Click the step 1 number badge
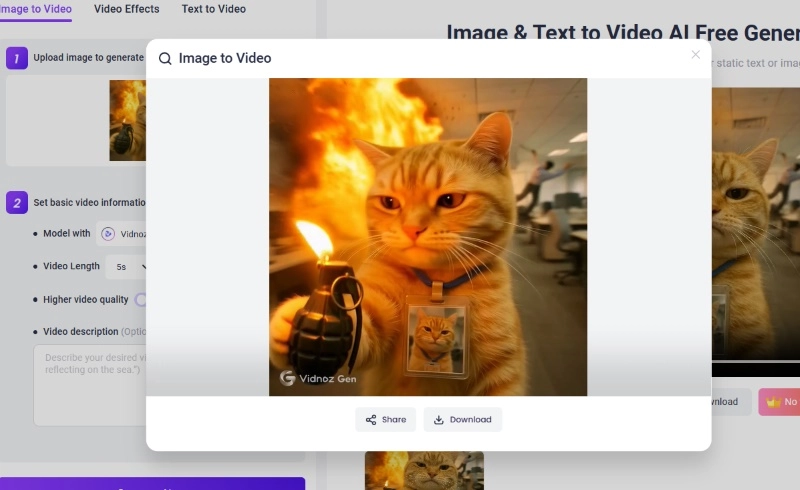 pos(17,58)
